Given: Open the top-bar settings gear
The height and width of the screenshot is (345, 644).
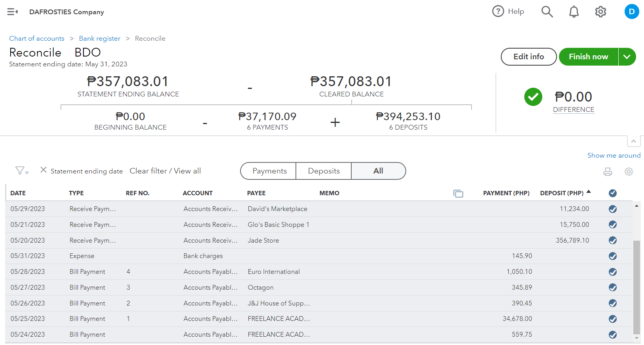Looking at the screenshot, I should (x=600, y=12).
